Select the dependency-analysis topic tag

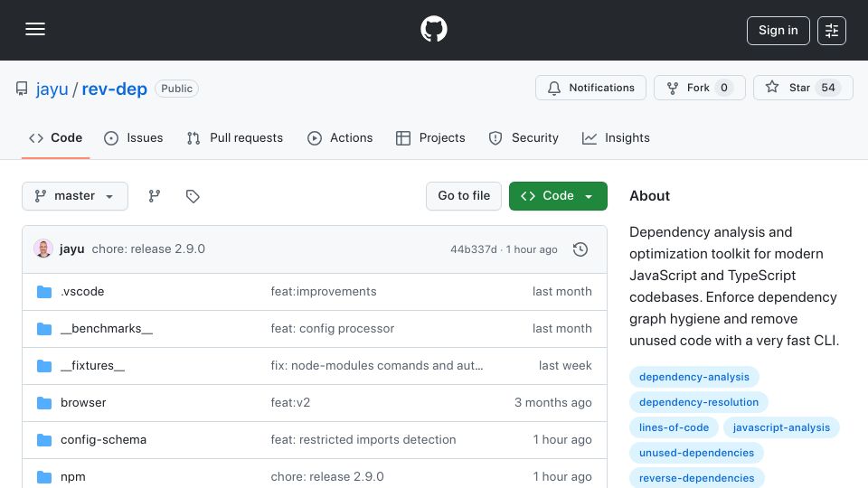(x=694, y=377)
